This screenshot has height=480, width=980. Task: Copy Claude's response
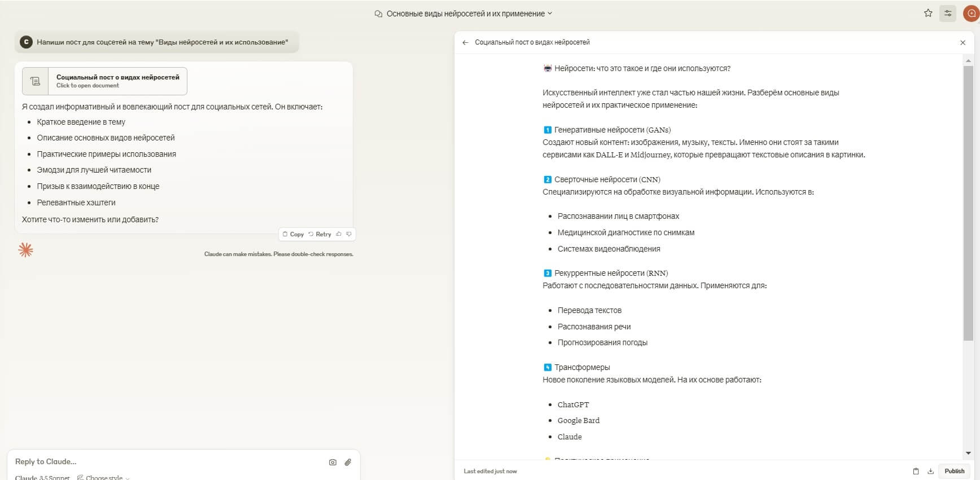point(293,234)
